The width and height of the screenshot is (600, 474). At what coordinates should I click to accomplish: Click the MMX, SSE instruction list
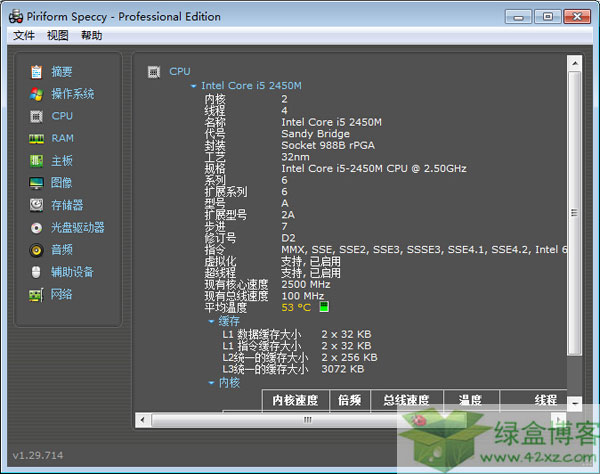pyautogui.click(x=424, y=249)
